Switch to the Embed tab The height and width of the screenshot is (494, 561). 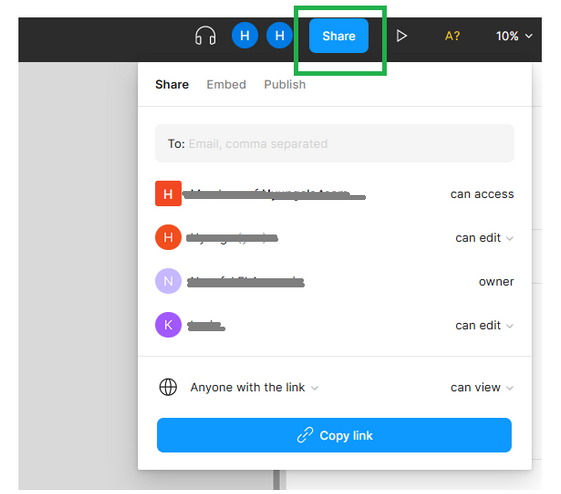[226, 84]
